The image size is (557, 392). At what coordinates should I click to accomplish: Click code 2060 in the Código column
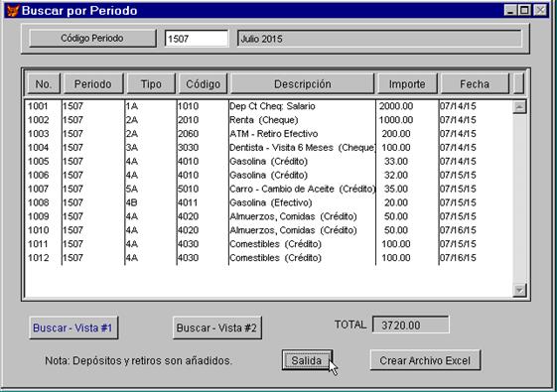pyautogui.click(x=189, y=134)
